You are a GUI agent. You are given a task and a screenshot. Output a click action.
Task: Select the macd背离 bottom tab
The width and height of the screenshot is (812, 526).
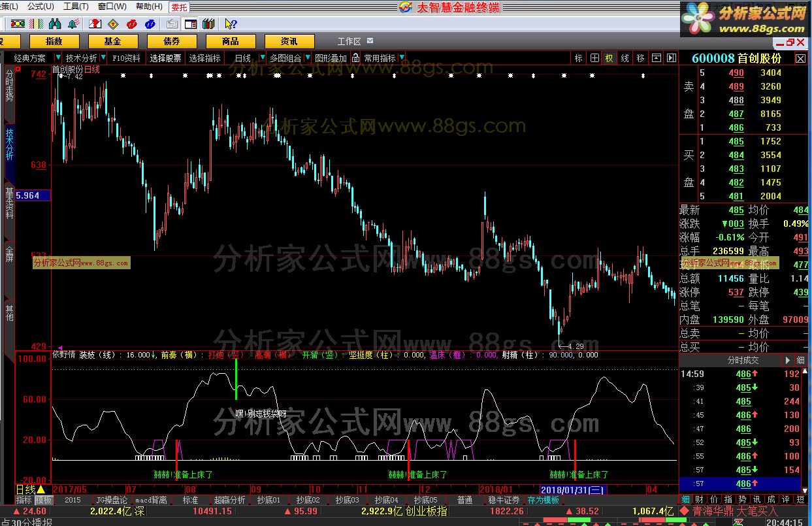(152, 500)
